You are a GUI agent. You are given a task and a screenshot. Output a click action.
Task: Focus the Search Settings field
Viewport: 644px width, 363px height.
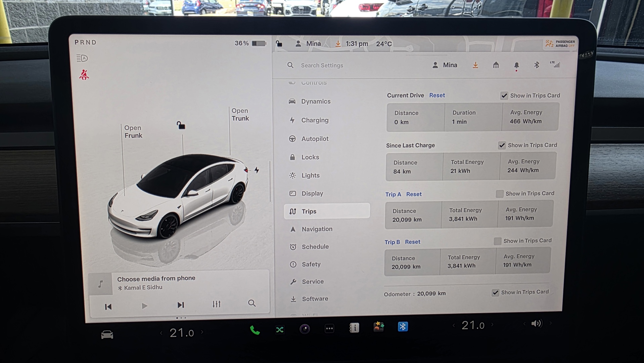[x=322, y=66]
